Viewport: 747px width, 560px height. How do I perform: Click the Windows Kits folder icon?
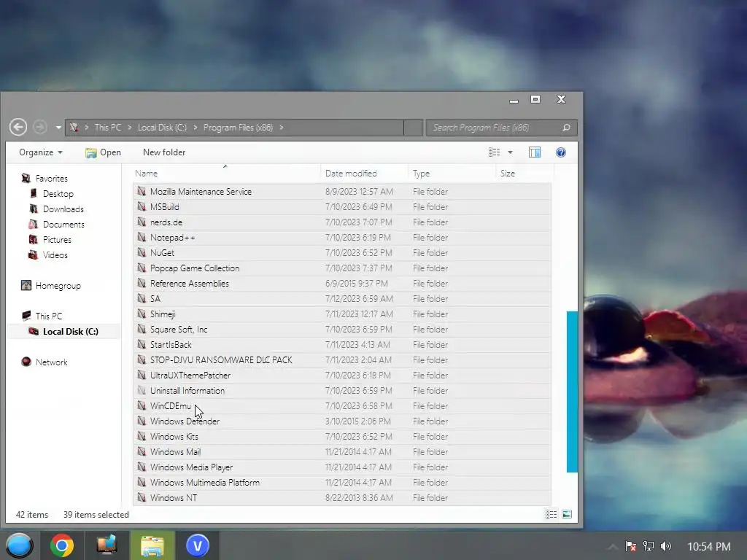(x=142, y=436)
